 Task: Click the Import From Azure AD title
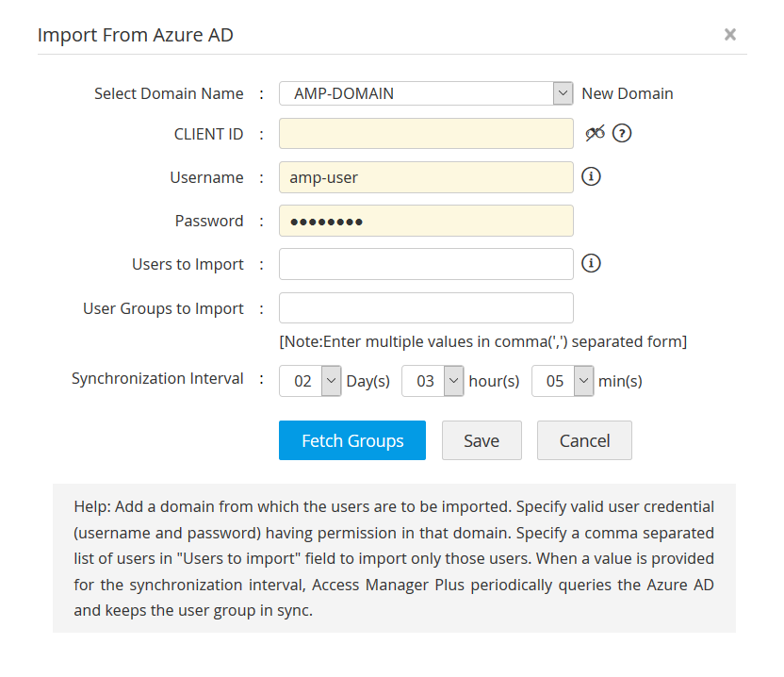[136, 36]
